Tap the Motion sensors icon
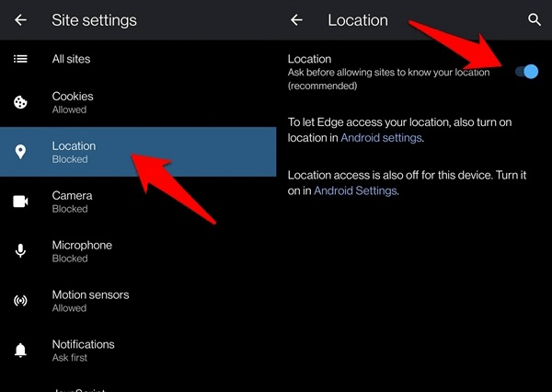 click(x=20, y=301)
